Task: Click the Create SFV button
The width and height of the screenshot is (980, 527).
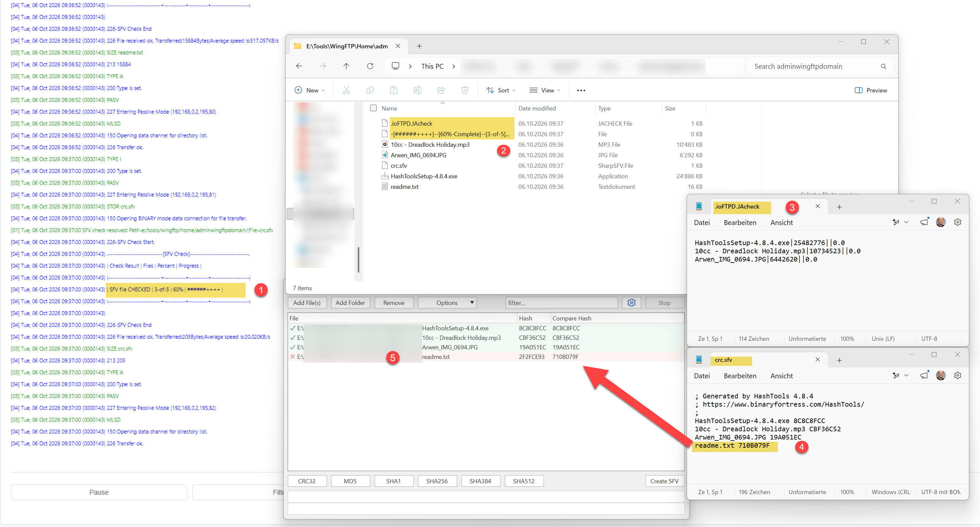Action: point(664,481)
